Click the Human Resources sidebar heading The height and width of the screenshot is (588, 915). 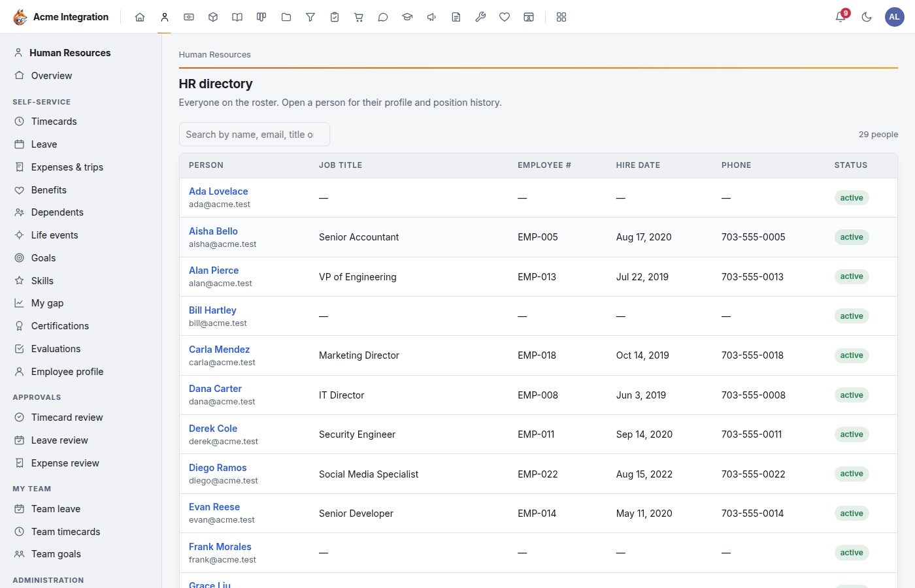pos(70,53)
